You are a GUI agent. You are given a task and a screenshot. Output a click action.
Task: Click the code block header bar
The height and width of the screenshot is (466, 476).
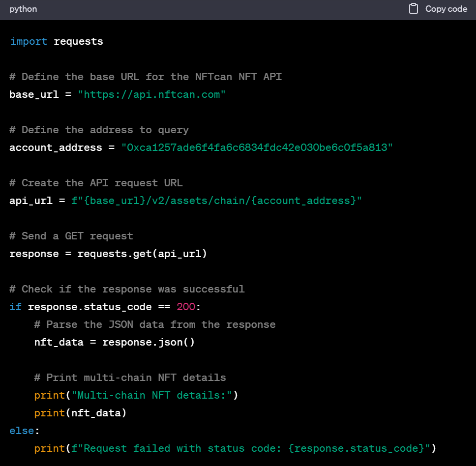click(x=238, y=8)
